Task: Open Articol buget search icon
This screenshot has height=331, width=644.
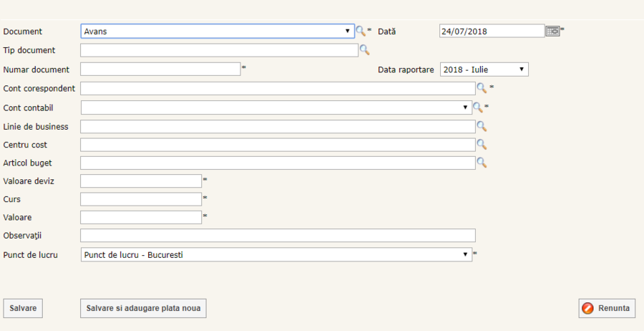Action: point(482,163)
